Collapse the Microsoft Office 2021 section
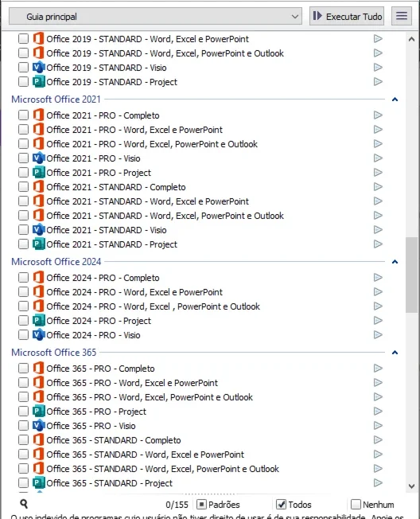 pyautogui.click(x=395, y=100)
